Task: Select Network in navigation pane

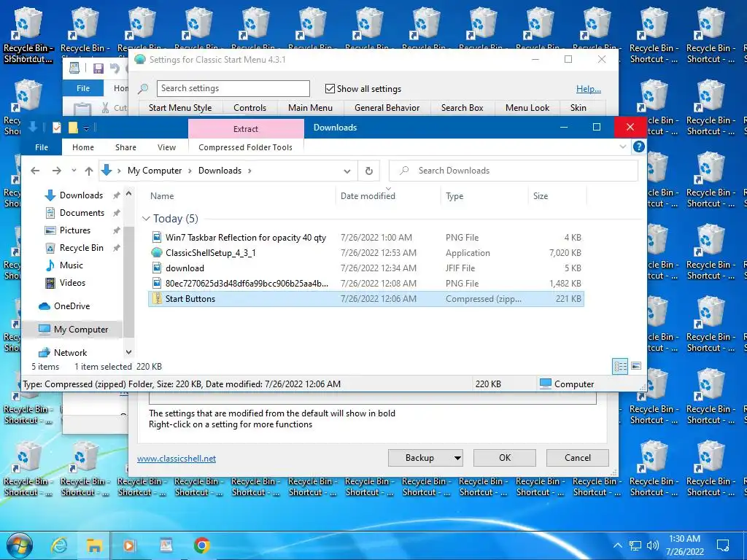Action: coord(70,353)
